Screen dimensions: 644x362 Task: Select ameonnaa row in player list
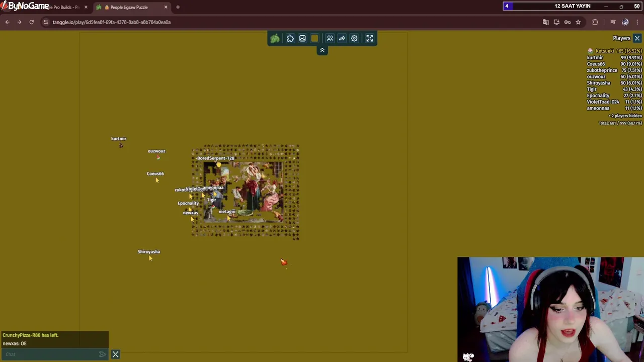[614, 108]
